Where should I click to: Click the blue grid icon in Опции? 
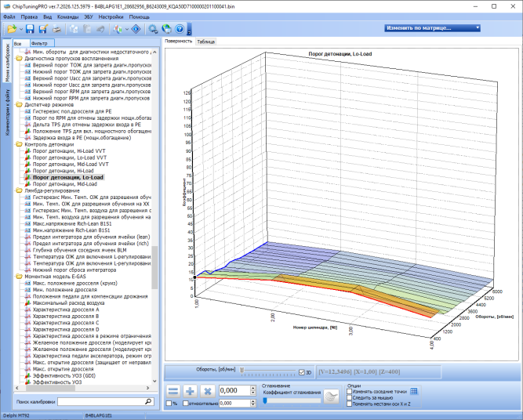coord(414,391)
